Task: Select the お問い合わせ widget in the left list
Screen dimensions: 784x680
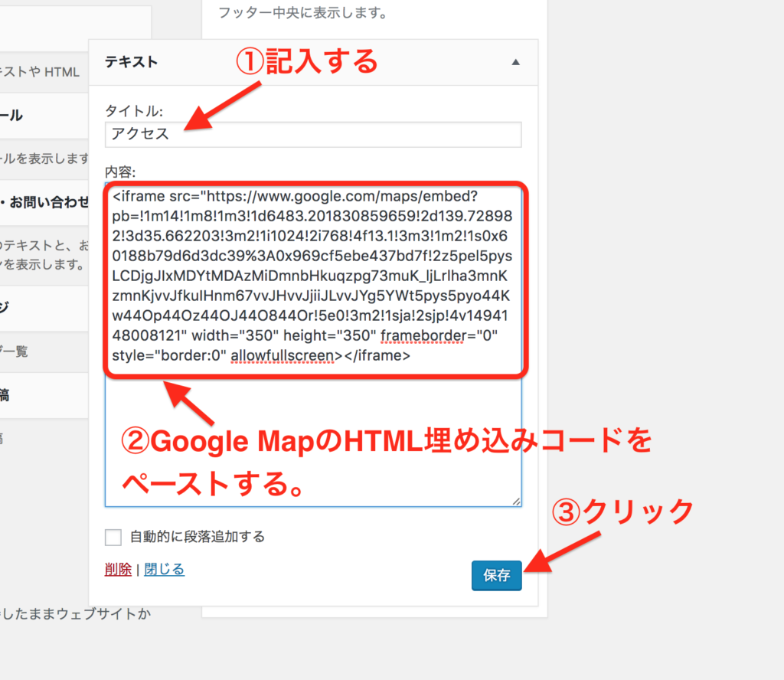Action: click(46, 202)
